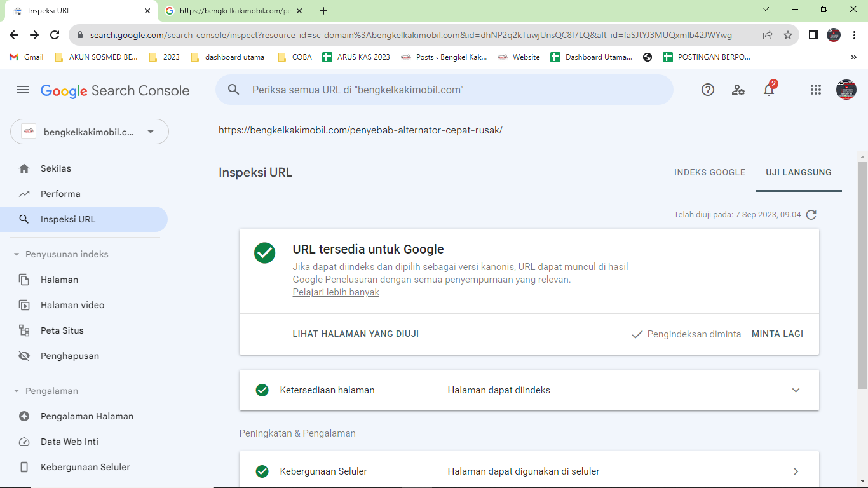This screenshot has height=488, width=868.
Task: Click MINTA LAGI to request indexing
Action: pyautogui.click(x=777, y=334)
